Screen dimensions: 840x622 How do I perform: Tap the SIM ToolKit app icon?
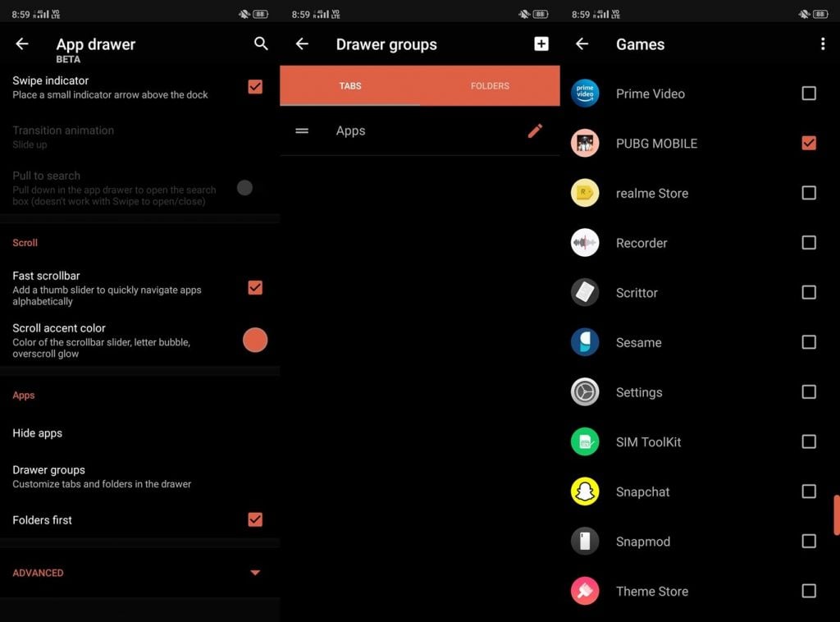click(x=584, y=442)
